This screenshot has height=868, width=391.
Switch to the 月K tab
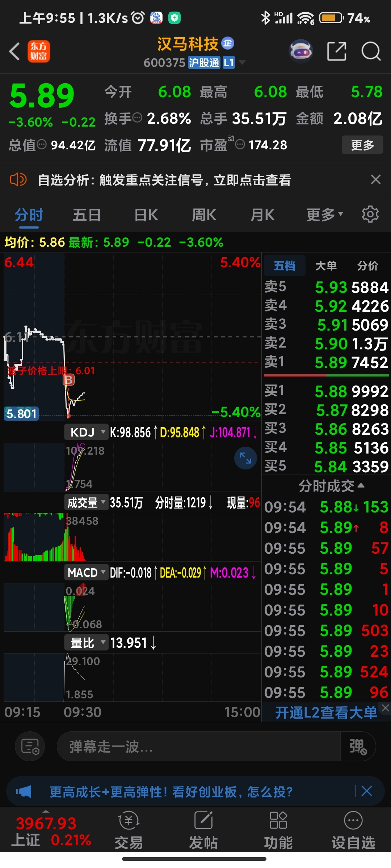click(262, 214)
